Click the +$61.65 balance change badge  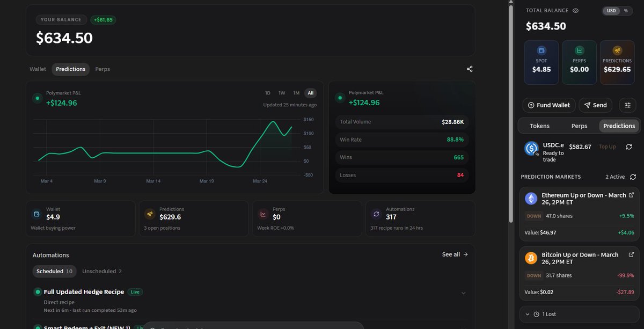click(x=103, y=20)
